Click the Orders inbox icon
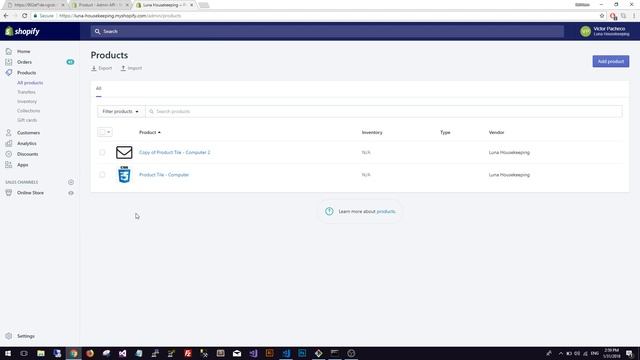Image resolution: width=640 pixels, height=360 pixels. coord(9,62)
